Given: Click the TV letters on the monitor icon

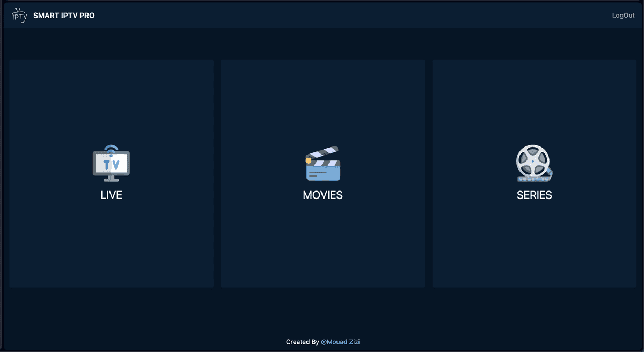Looking at the screenshot, I should (111, 164).
